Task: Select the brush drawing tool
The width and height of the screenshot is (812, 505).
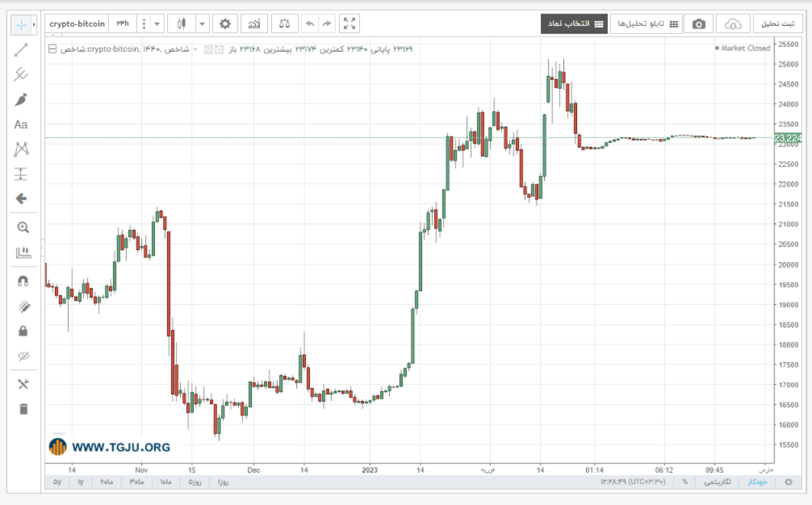Action: [x=21, y=99]
